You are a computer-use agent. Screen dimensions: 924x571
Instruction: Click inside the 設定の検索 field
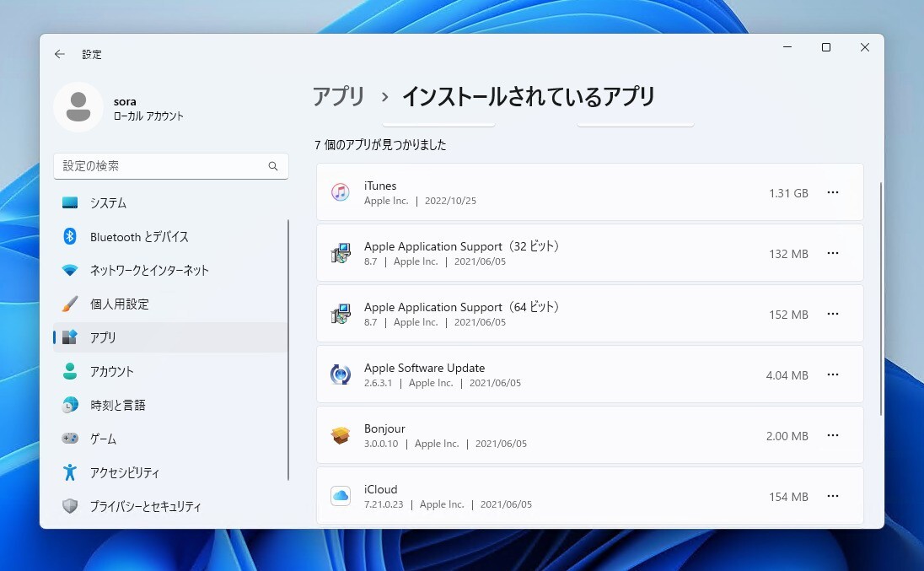pyautogui.click(x=171, y=166)
